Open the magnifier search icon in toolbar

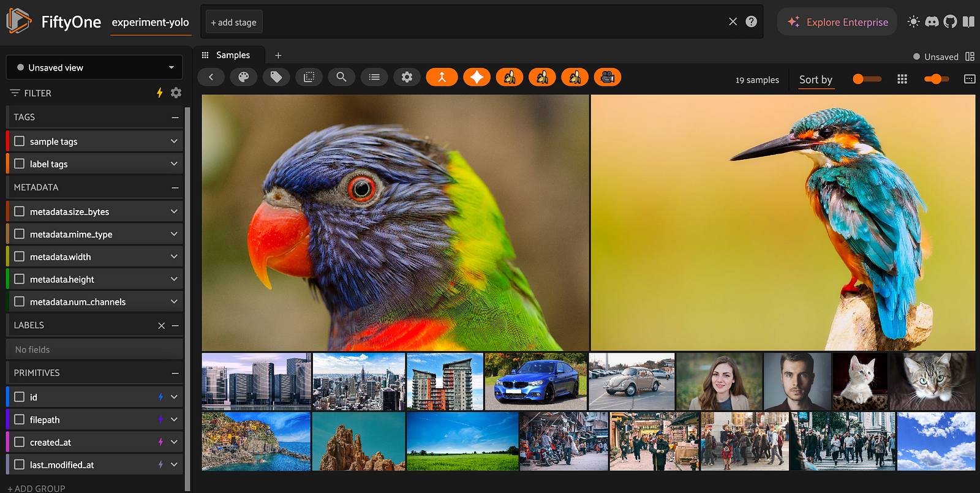pos(342,77)
